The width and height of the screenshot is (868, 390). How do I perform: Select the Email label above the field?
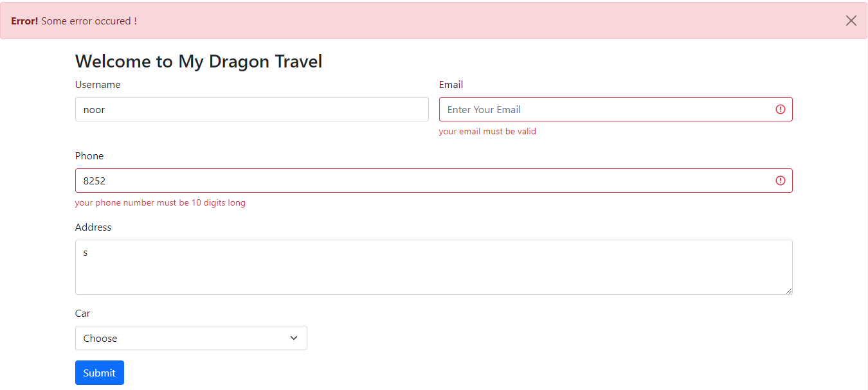point(451,84)
